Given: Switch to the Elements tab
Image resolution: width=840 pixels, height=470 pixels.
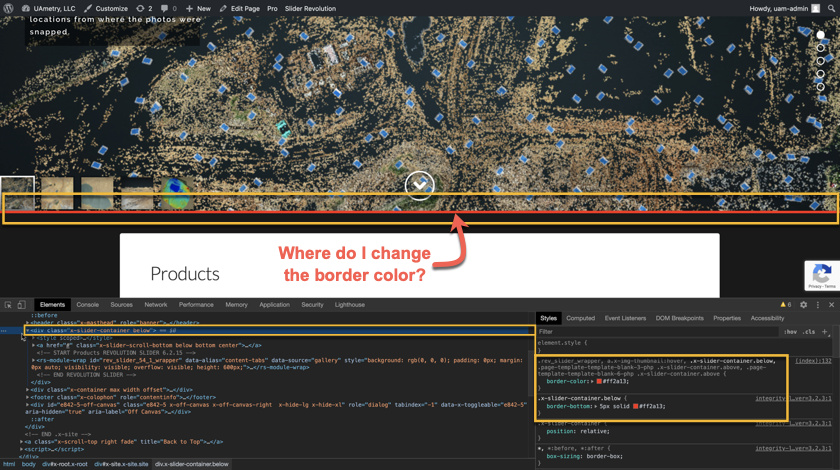Looking at the screenshot, I should coord(52,304).
